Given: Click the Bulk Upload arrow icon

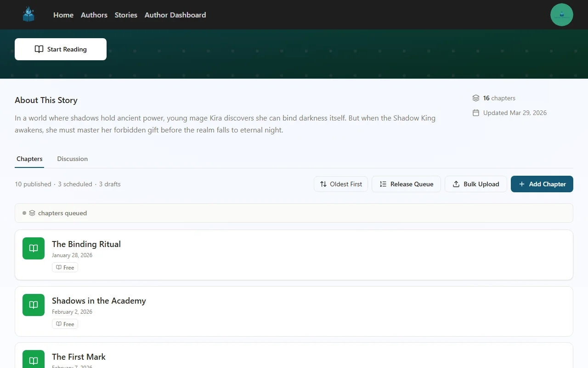Looking at the screenshot, I should (x=456, y=184).
